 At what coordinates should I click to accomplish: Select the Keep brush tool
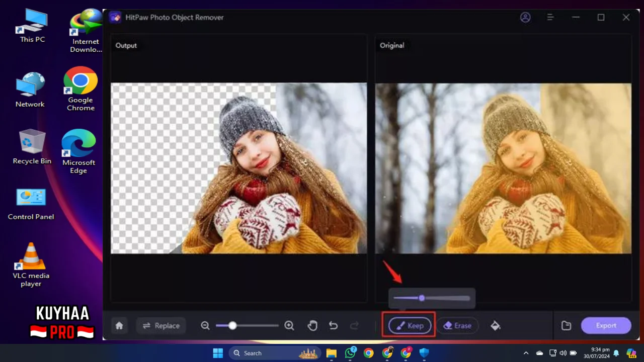410,325
